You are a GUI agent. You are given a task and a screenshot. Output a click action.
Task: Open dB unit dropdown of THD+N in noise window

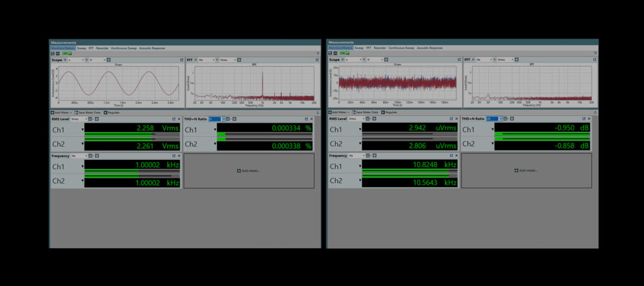(x=494, y=119)
